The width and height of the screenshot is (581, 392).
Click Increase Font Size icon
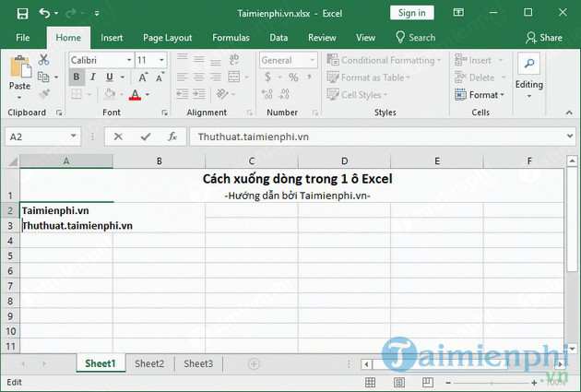click(143, 77)
